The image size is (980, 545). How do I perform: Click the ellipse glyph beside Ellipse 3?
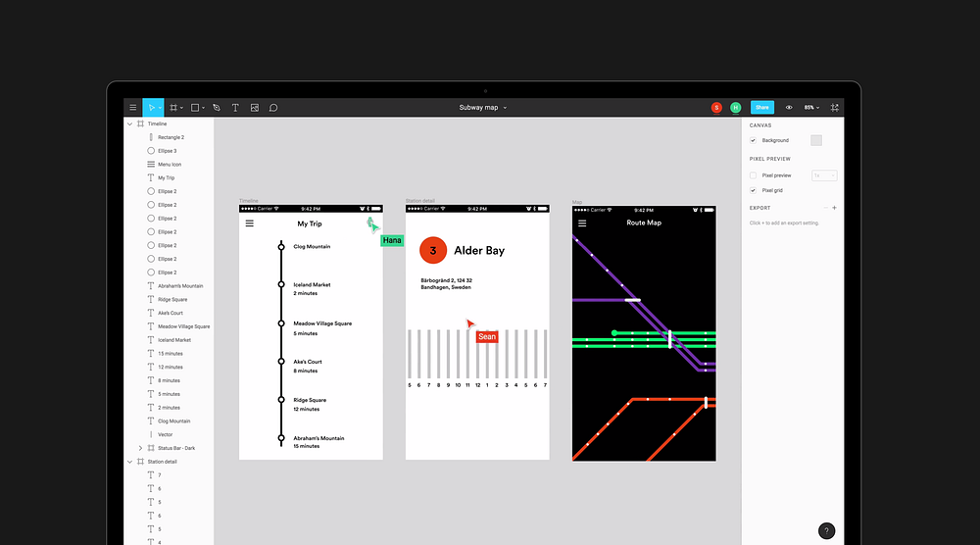(x=151, y=151)
